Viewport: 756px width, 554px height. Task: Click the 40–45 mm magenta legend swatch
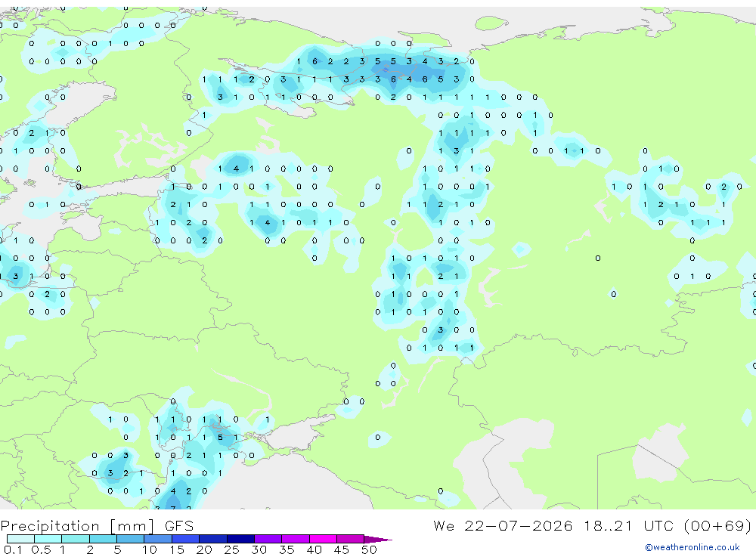[x=323, y=539]
